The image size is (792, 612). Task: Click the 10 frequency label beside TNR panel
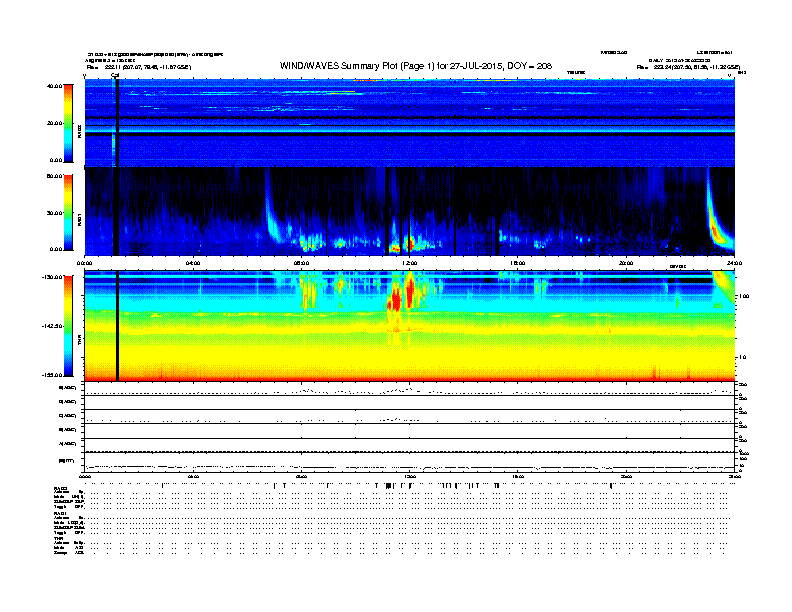(742, 358)
